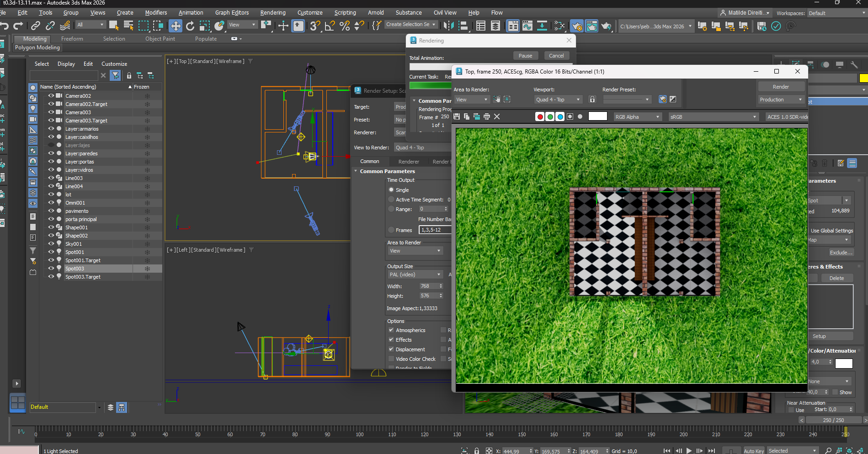This screenshot has width=868, height=454.
Task: Pause the current rendering
Action: click(525, 56)
